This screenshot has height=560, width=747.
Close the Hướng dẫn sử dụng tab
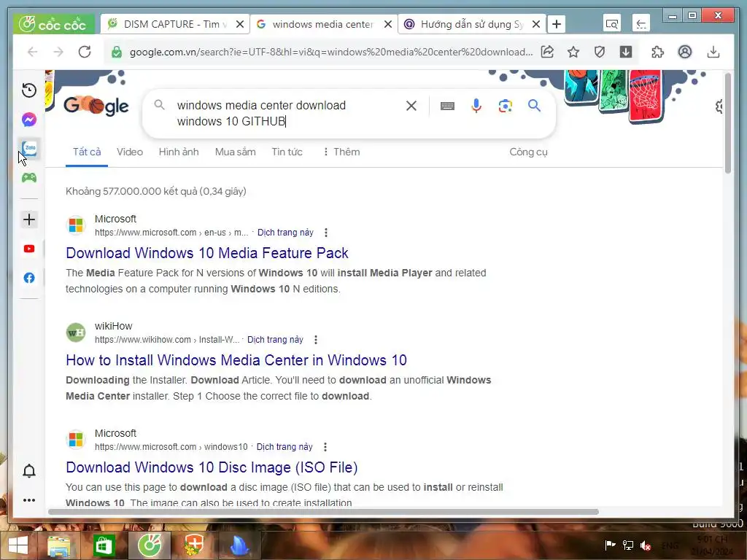(536, 24)
